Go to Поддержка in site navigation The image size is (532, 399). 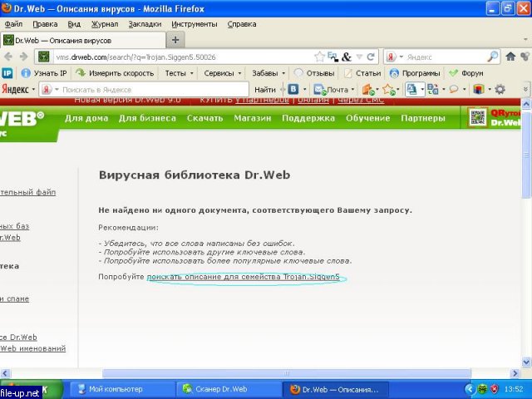[308, 118]
